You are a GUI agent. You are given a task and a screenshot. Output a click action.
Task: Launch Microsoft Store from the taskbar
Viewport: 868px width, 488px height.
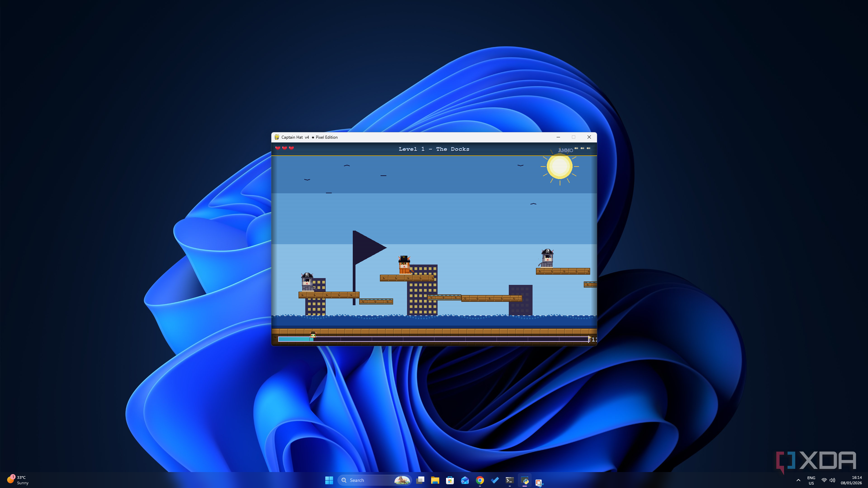(450, 480)
